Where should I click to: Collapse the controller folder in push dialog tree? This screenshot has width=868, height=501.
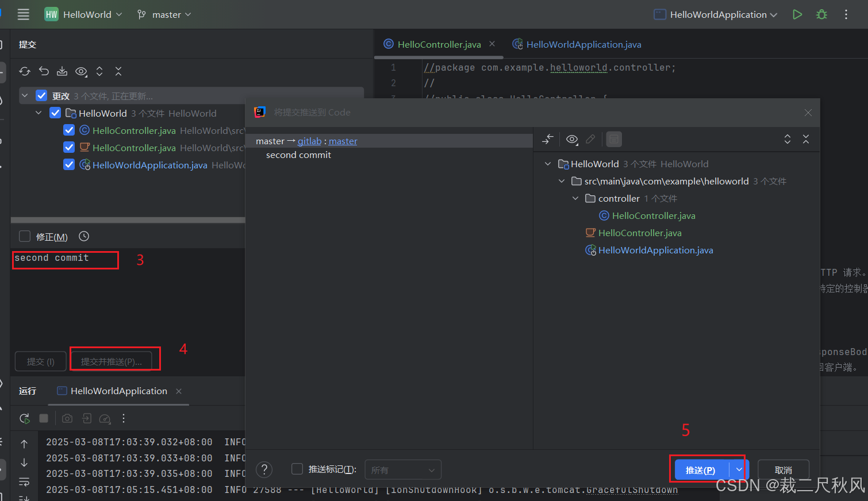click(576, 198)
